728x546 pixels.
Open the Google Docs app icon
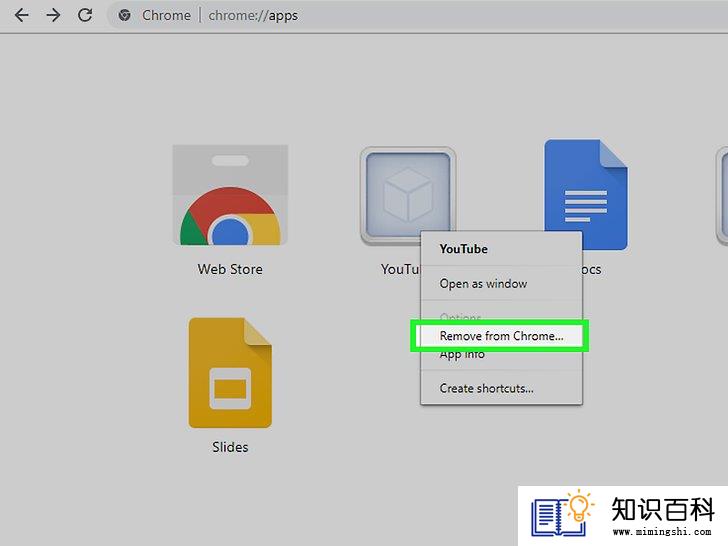point(586,195)
